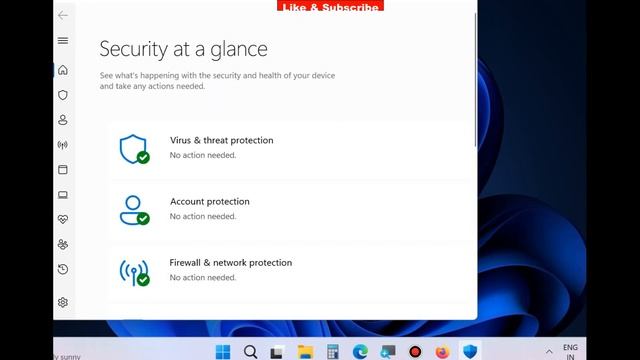Click the ENG IN language indicator
The height and width of the screenshot is (360, 640).
(x=570, y=352)
